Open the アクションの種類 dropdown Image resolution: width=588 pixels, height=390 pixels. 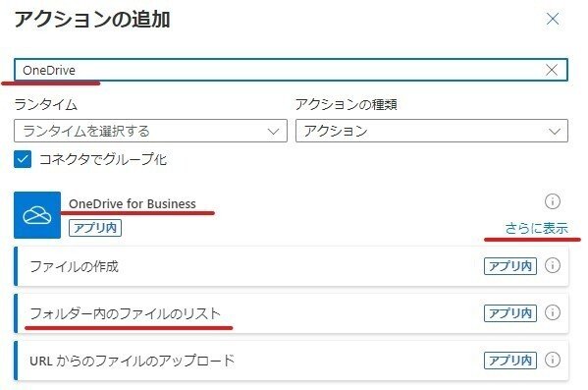point(432,131)
